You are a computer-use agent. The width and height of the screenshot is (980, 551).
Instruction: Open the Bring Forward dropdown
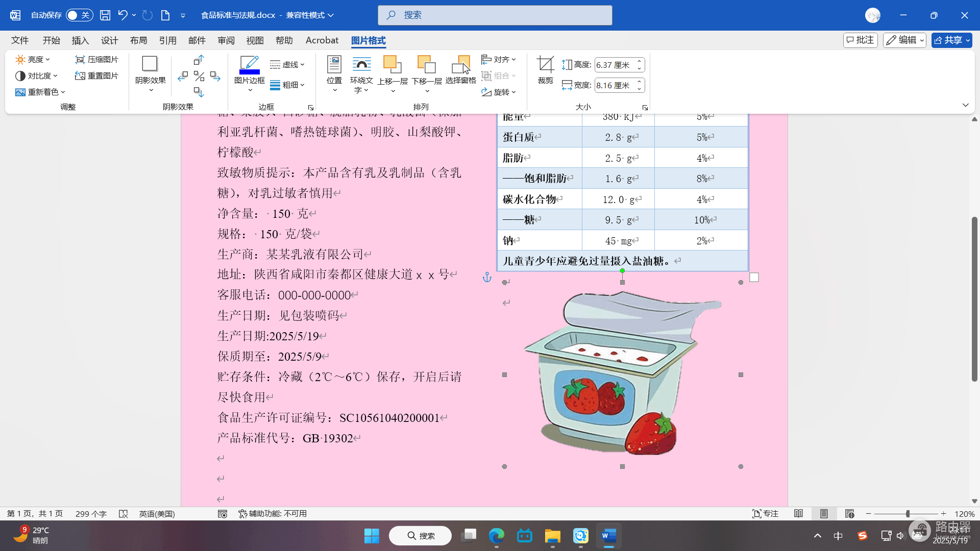pos(393,74)
